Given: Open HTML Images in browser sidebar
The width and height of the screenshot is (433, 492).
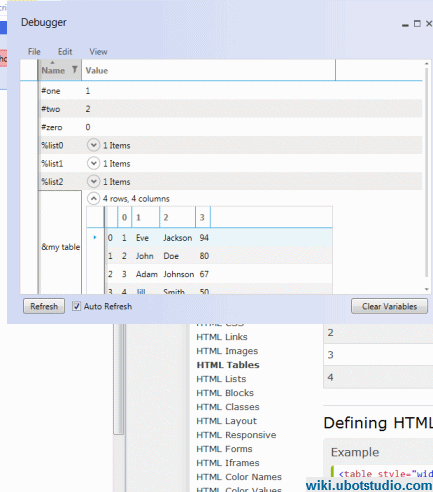Looking at the screenshot, I should 227,351.
